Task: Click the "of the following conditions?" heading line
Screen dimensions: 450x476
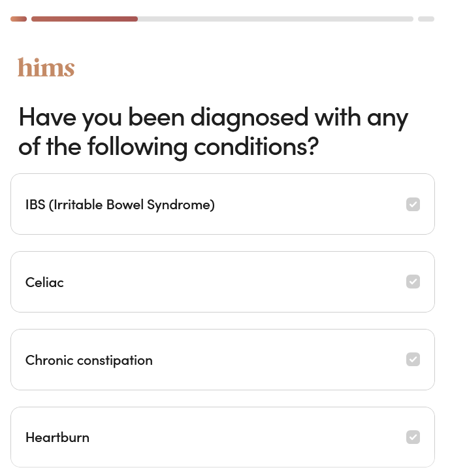Action: tap(169, 146)
